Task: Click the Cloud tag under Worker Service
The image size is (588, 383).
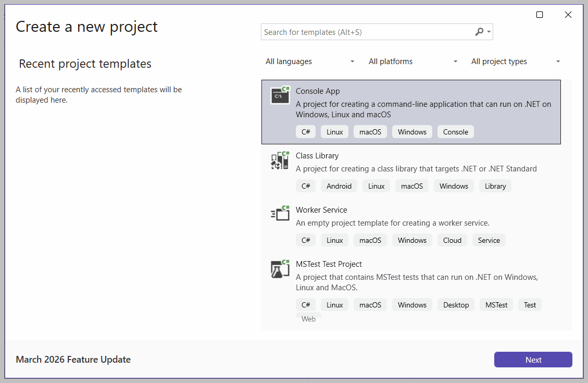Action: (452, 240)
